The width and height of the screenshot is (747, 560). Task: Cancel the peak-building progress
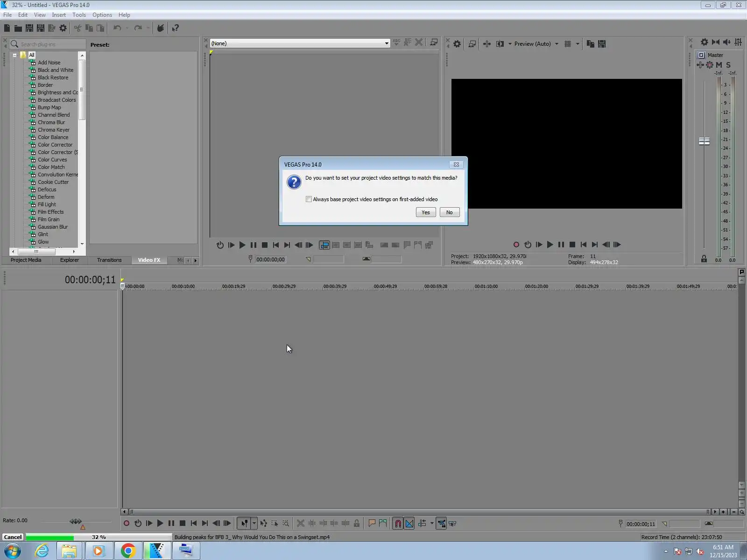click(13, 537)
